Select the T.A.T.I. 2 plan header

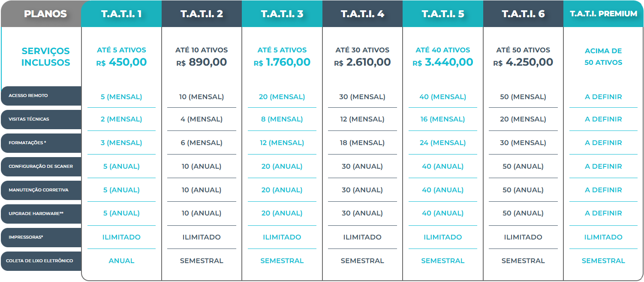coord(202,14)
